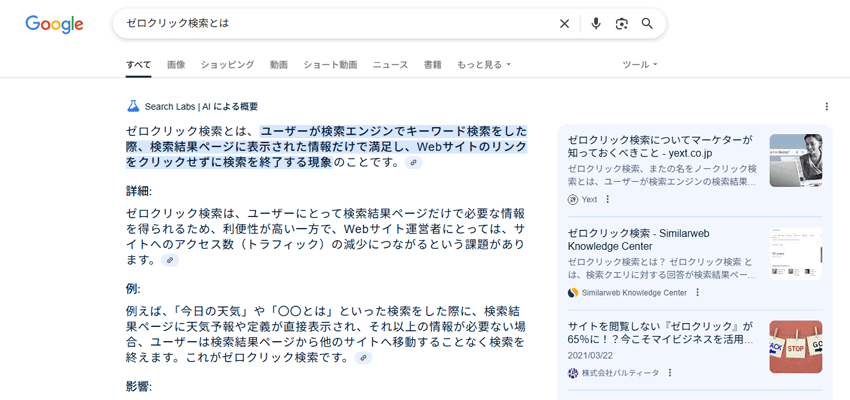Open source link icon after first definition paragraph
This screenshot has width=850, height=400.
coord(414,163)
